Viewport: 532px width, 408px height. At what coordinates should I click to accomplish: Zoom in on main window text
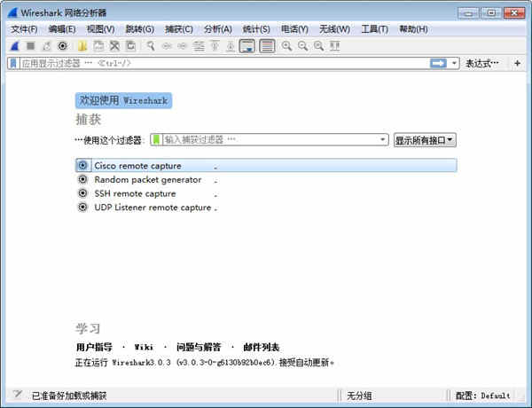(x=286, y=46)
